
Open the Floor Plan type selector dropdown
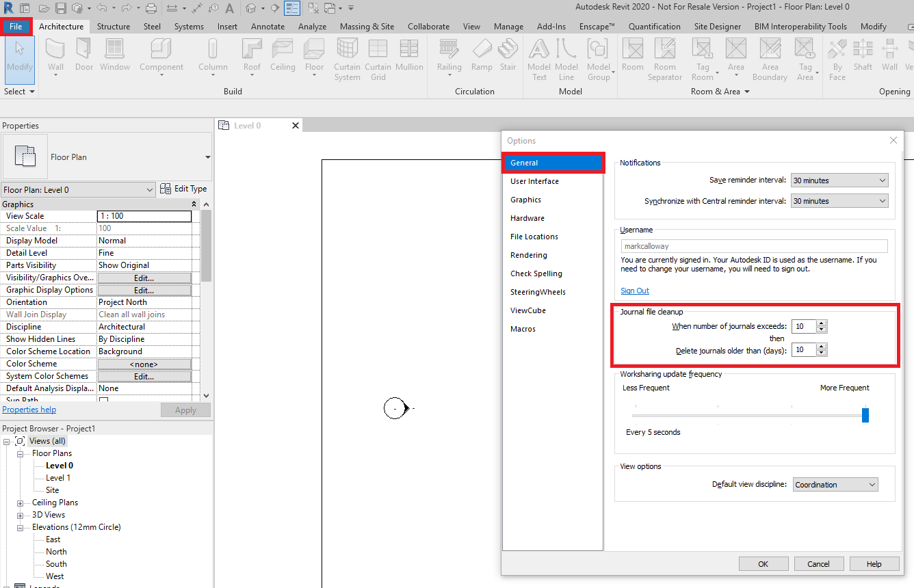(x=207, y=157)
